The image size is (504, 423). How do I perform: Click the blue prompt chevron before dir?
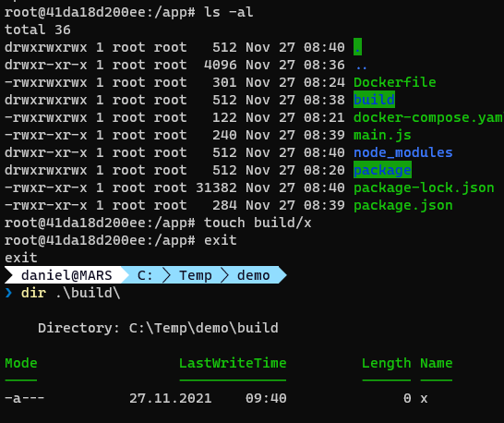8,293
